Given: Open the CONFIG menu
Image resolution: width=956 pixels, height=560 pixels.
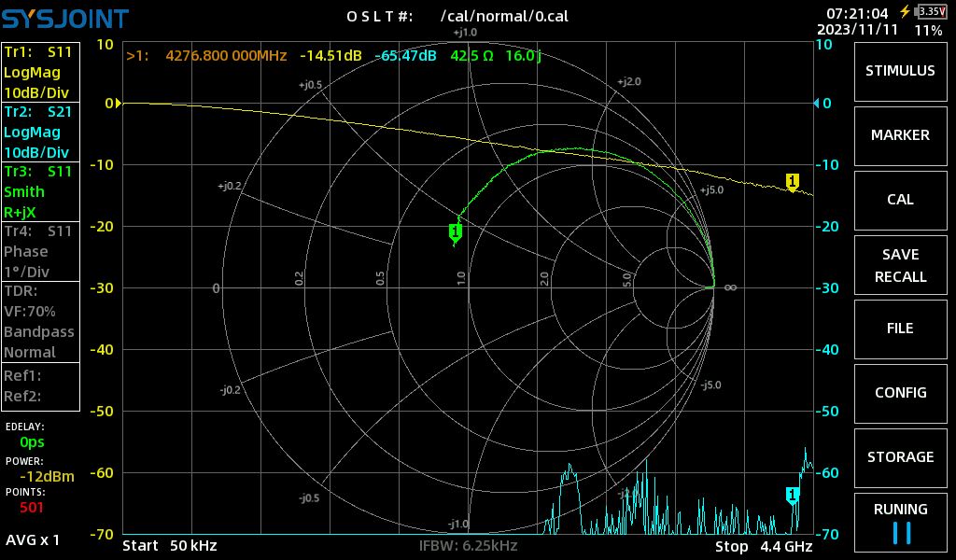Looking at the screenshot, I should (900, 393).
